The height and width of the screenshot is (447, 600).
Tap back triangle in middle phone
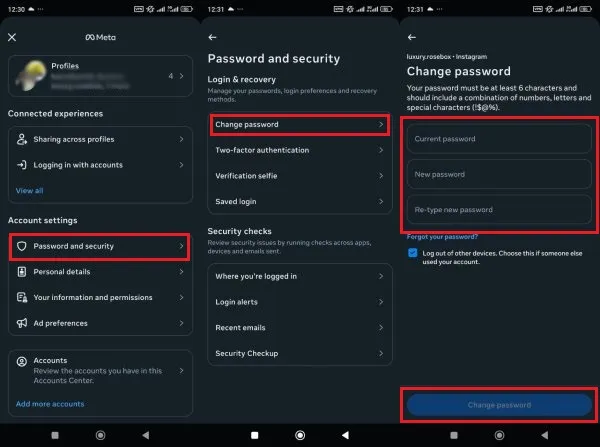(345, 435)
